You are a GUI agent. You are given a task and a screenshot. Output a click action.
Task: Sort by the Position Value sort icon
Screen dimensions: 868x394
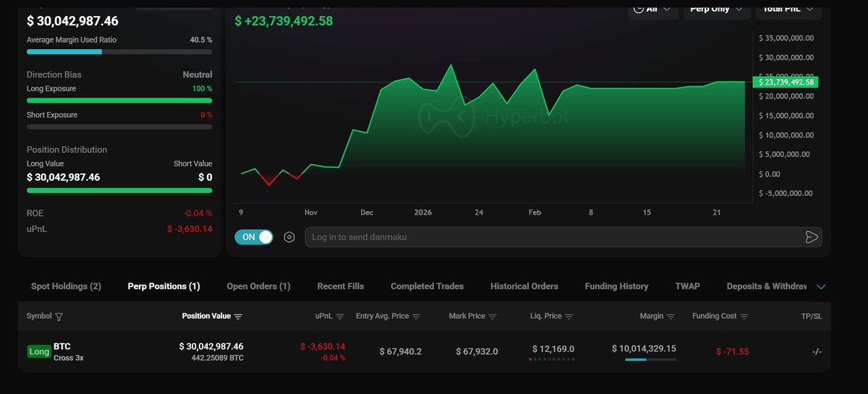238,317
